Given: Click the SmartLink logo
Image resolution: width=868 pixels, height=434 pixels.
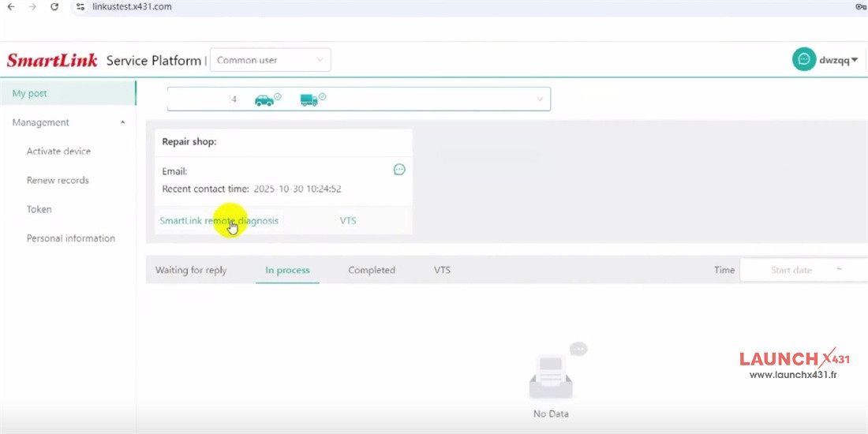Looking at the screenshot, I should pos(52,60).
